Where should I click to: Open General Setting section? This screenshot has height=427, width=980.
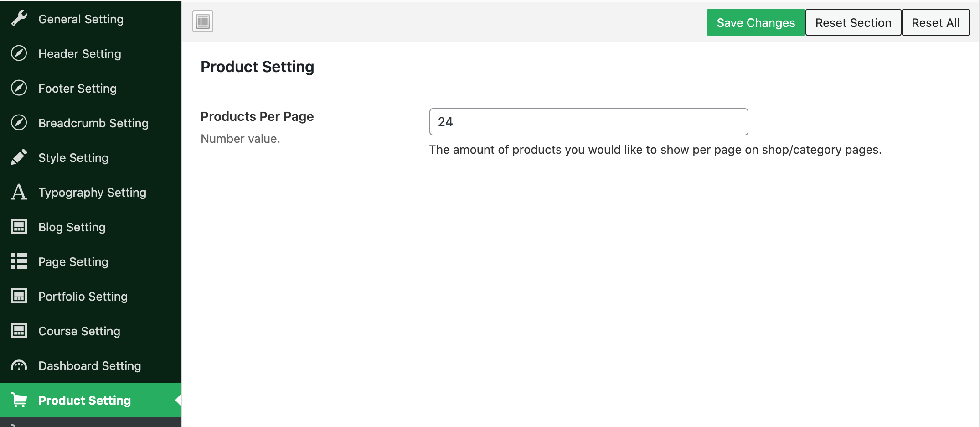pyautogui.click(x=91, y=19)
